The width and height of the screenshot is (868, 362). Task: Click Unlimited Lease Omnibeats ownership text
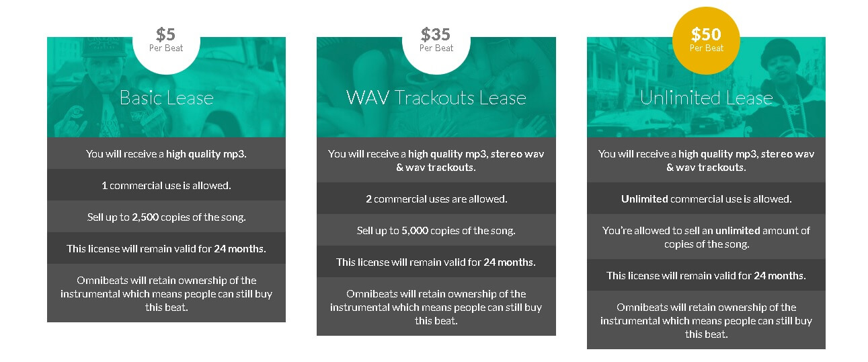tap(706, 320)
